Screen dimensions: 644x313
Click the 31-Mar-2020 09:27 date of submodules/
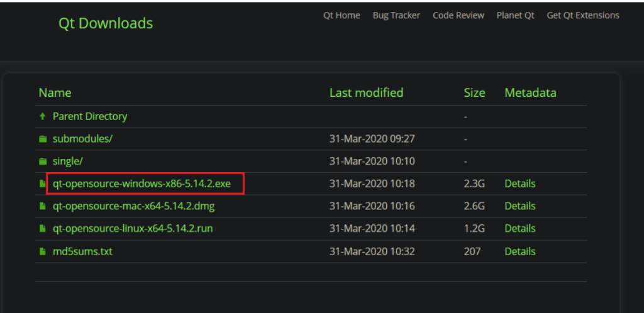[x=372, y=139]
